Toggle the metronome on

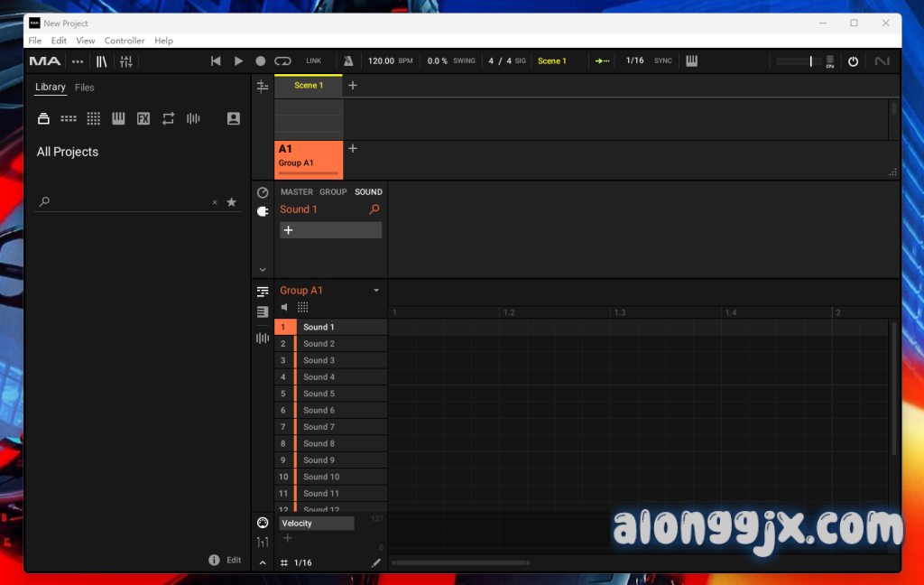tap(348, 61)
